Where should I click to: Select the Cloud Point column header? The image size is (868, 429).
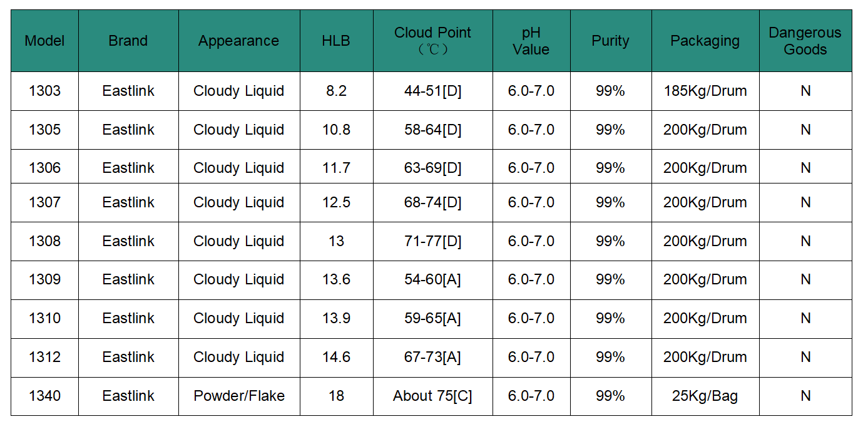point(432,41)
